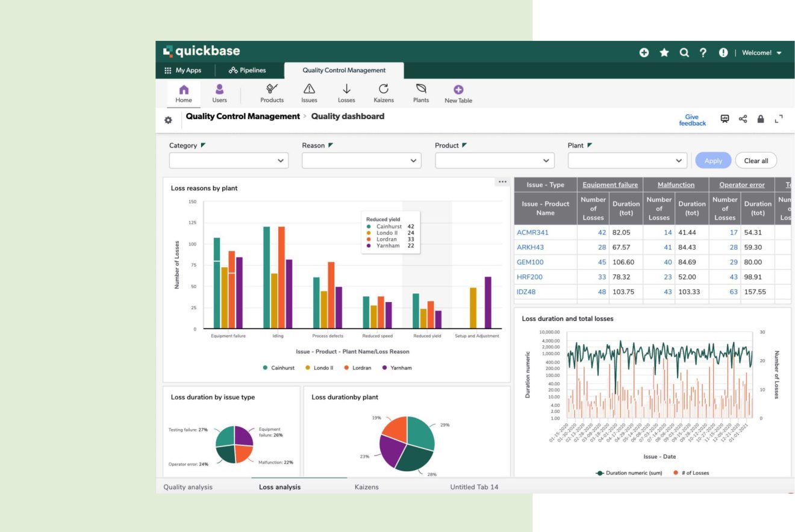Open the Issues table icon
The height and width of the screenshot is (532, 795).
pos(309,89)
